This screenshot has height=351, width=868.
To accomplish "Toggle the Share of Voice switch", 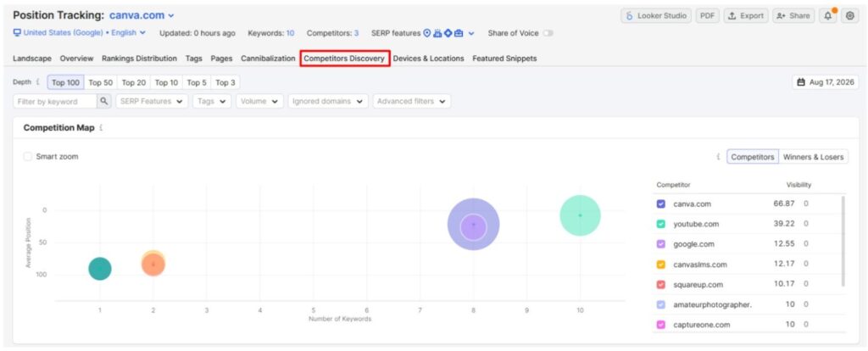I will 548,33.
